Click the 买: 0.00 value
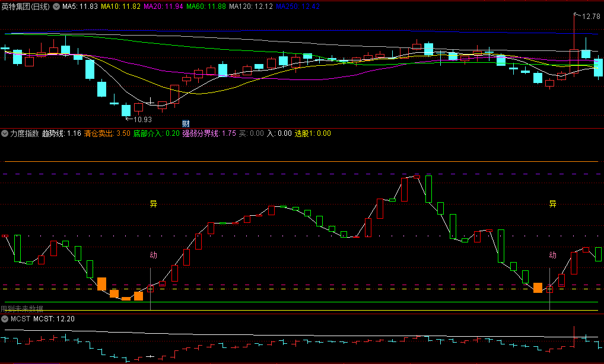 click(x=251, y=133)
